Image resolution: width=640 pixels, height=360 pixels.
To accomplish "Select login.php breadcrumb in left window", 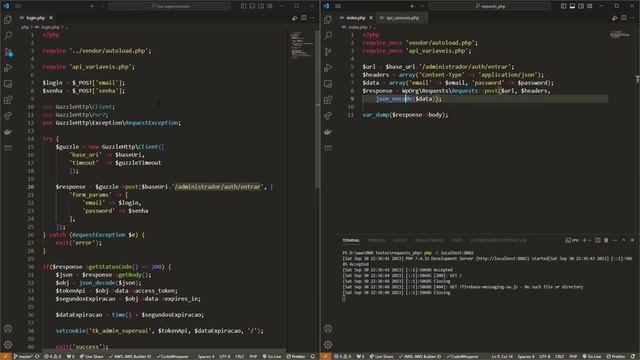I will click(50, 27).
